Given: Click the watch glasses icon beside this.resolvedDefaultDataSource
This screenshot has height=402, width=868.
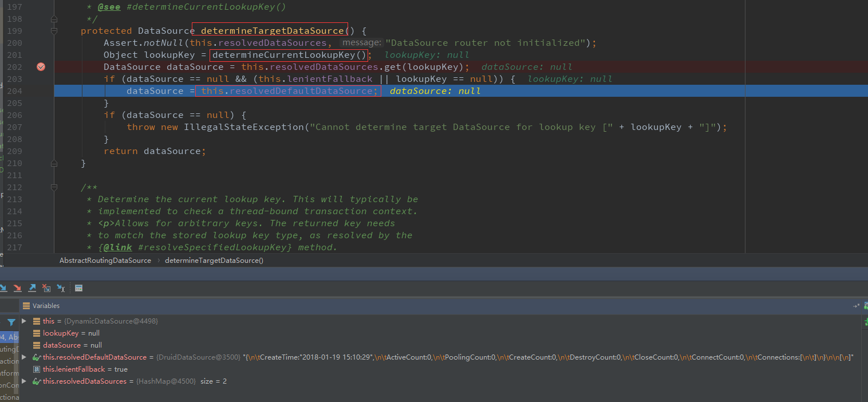Looking at the screenshot, I should click(x=37, y=357).
